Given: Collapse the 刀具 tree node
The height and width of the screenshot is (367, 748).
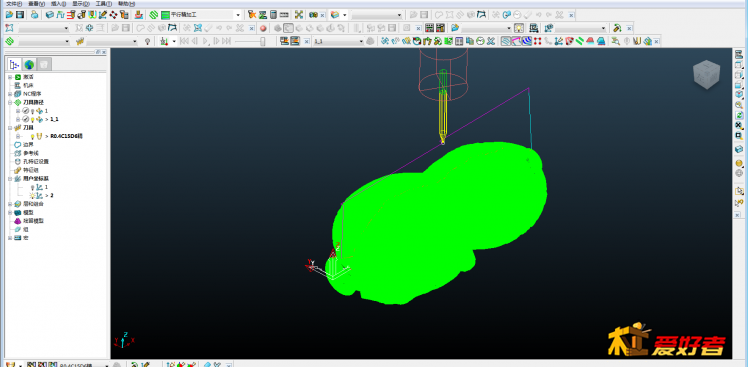Looking at the screenshot, I should point(10,128).
